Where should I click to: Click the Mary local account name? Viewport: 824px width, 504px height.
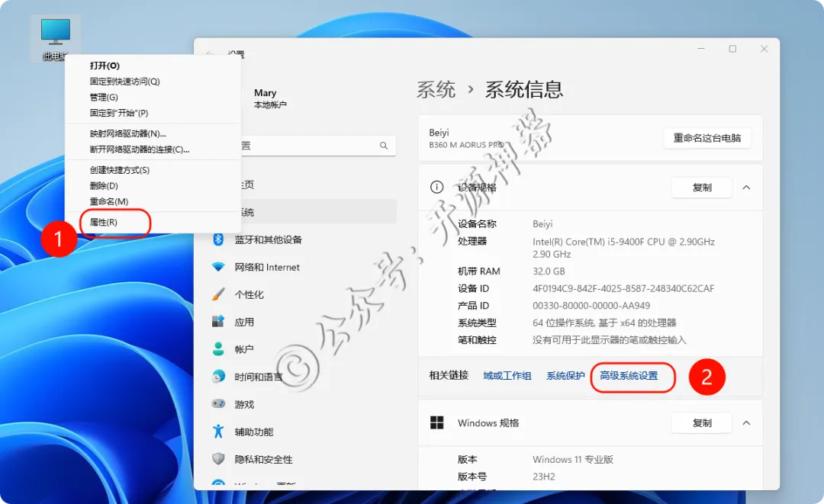click(x=266, y=93)
